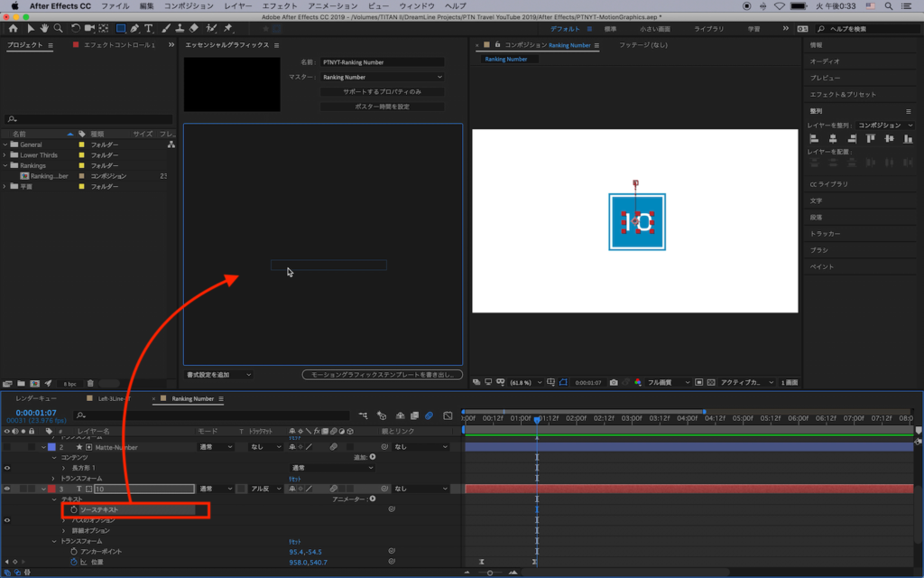The width and height of the screenshot is (924, 578).
Task: Open the マスター Ranking Number dropdown
Action: [x=383, y=78]
